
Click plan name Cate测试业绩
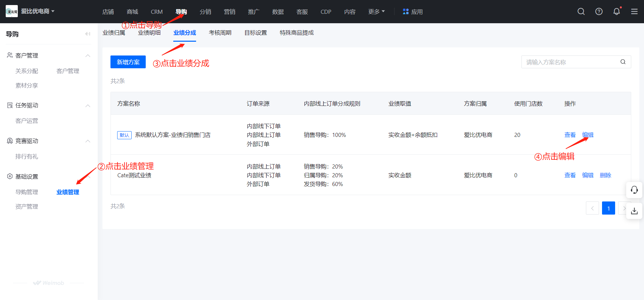click(134, 175)
